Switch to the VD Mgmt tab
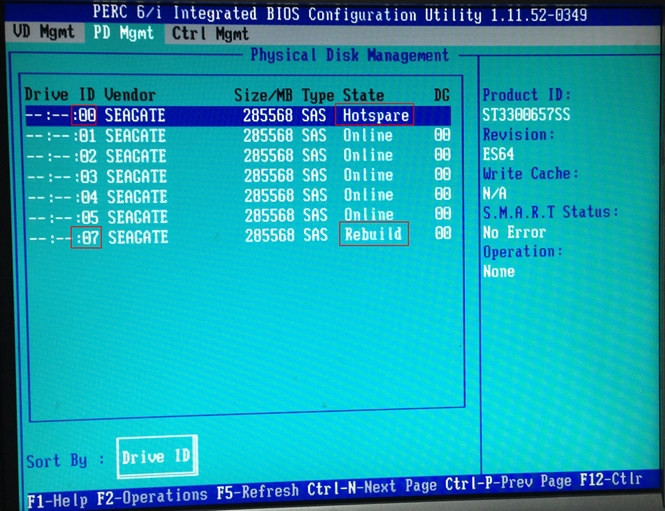 44,32
